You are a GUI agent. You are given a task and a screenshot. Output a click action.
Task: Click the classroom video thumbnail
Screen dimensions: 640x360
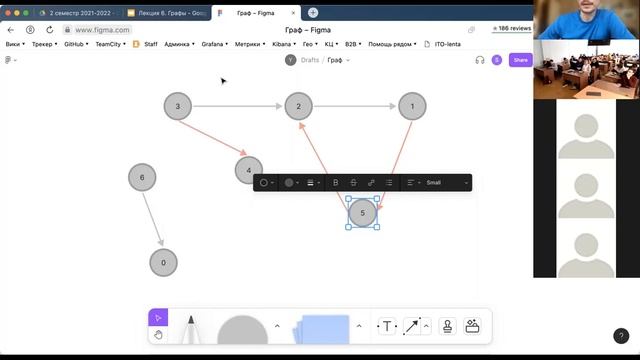586,69
